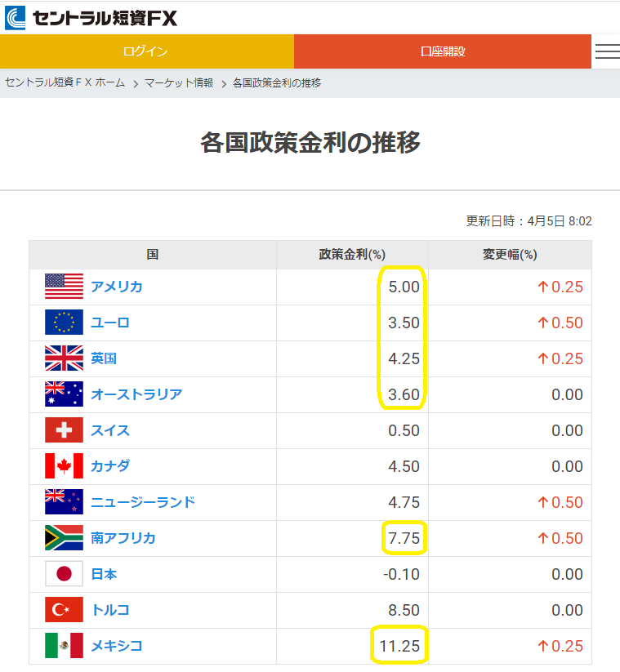Click the 政策金利(%) column header
620x672 pixels.
(352, 255)
